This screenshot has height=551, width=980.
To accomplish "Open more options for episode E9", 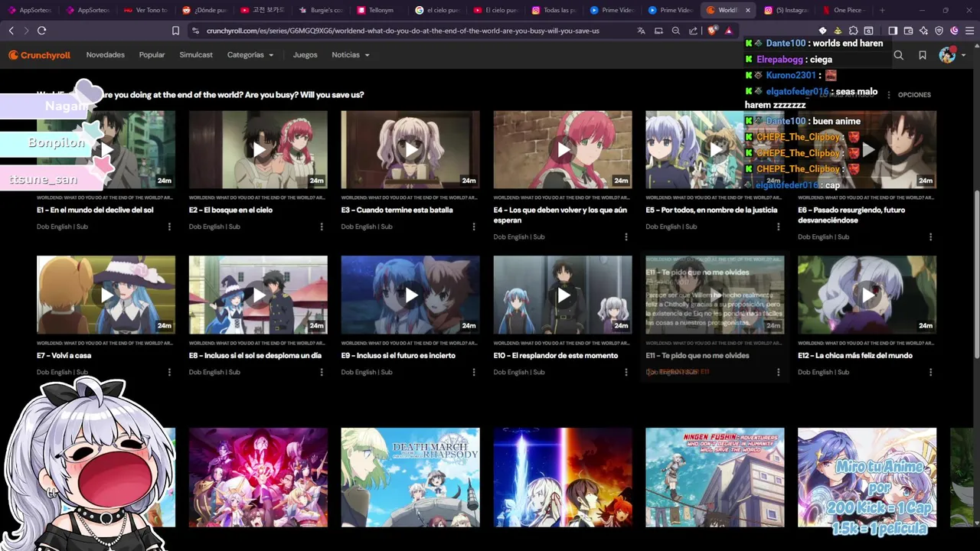I will [x=474, y=372].
